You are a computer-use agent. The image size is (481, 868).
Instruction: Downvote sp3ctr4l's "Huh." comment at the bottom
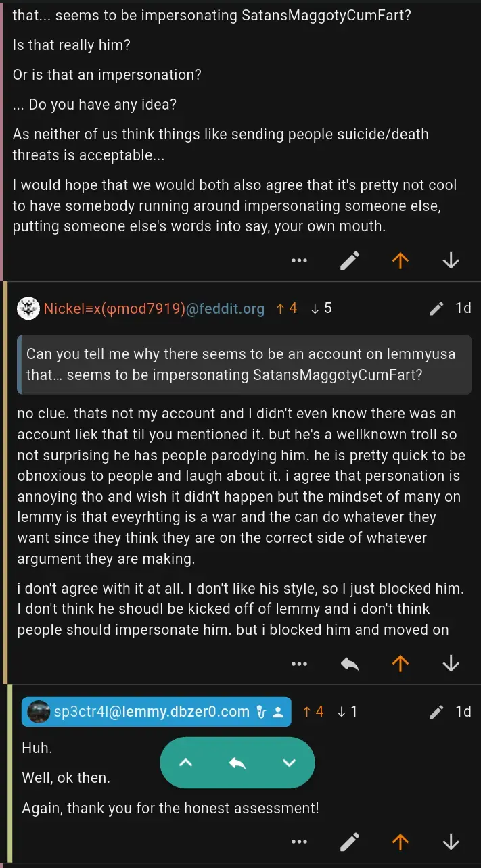pos(451,842)
